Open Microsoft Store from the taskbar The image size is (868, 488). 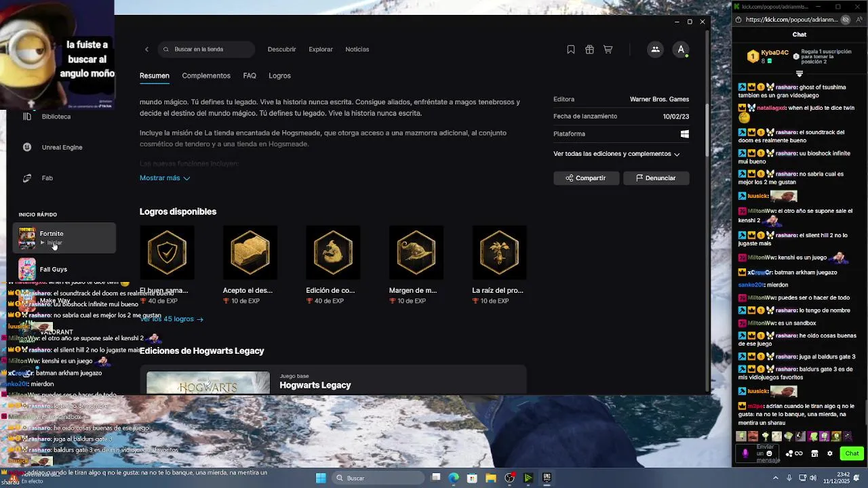(x=472, y=478)
